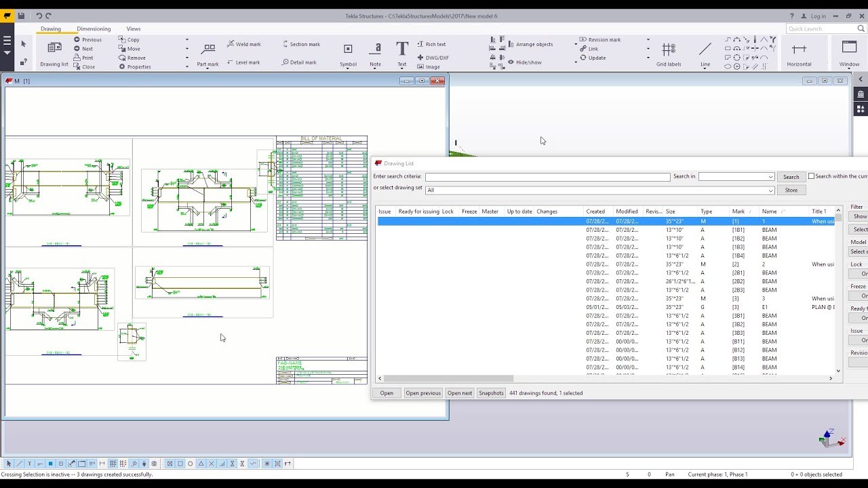868x488 pixels.
Task: Insert a Section mark
Action: coord(301,44)
